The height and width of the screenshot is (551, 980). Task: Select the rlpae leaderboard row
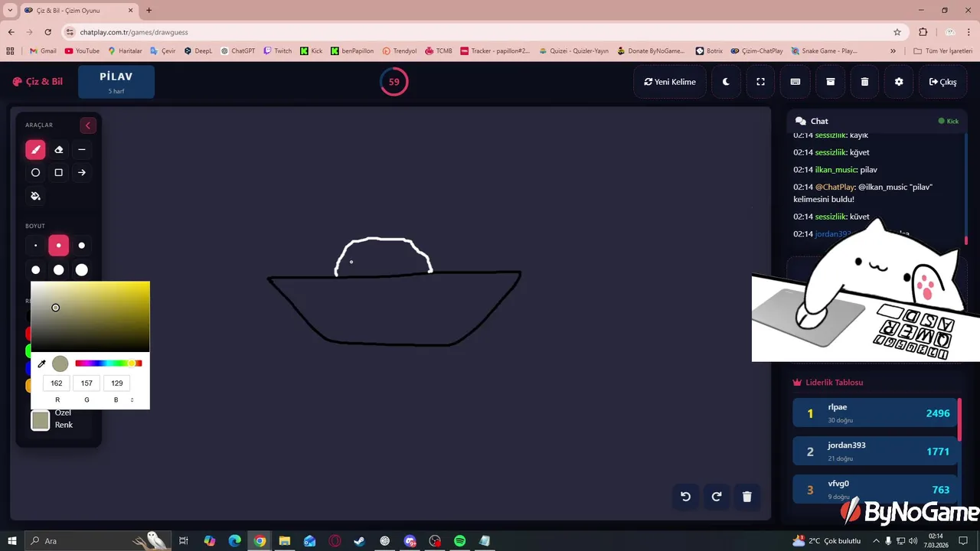875,413
